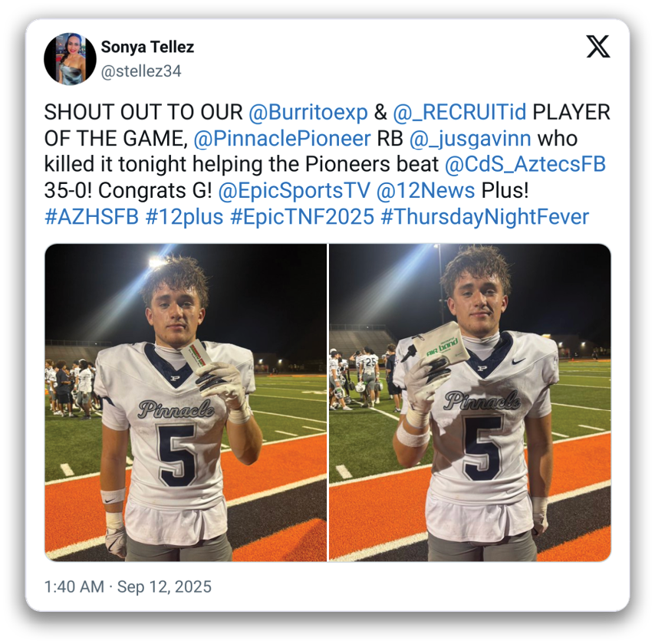Open the Sonya Tellez display name
The height and width of the screenshot is (644, 655).
coord(147,47)
